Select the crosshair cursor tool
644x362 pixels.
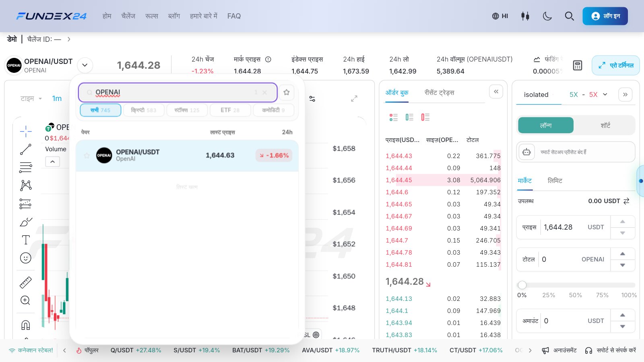tap(26, 131)
